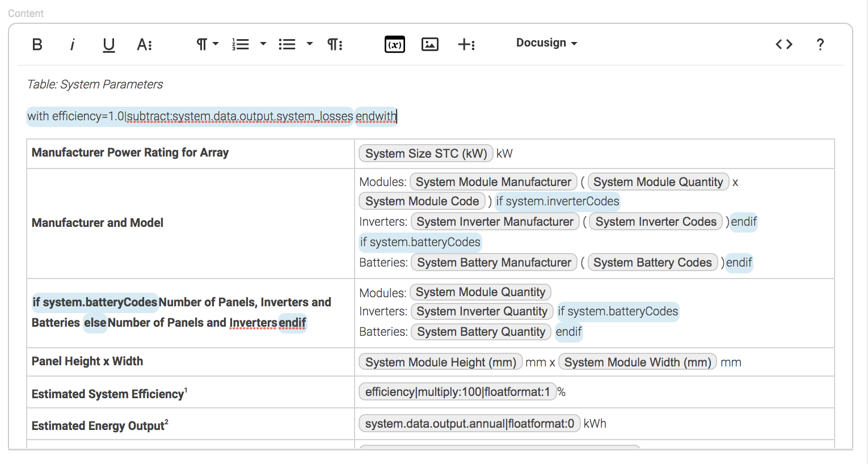Click the 'Estimated Energy Output' cell
This screenshot has width=868, height=464.
[x=190, y=424]
